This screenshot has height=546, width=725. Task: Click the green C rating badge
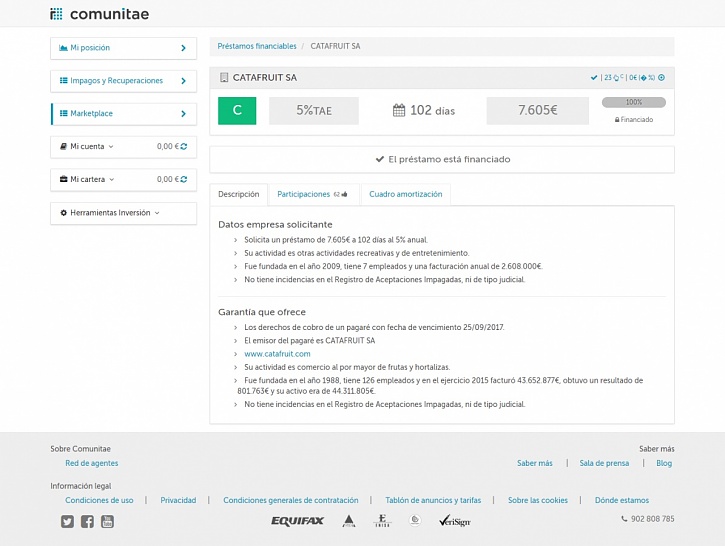(237, 111)
